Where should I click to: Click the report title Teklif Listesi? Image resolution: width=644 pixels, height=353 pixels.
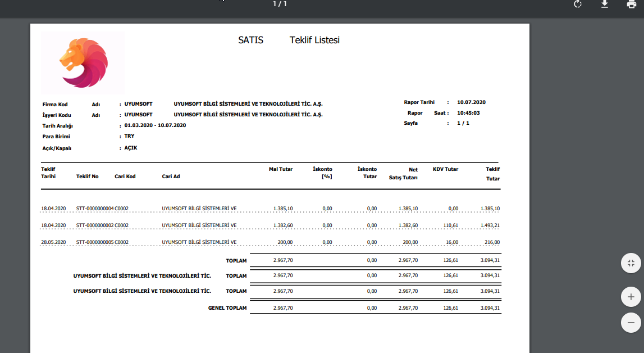(x=314, y=40)
